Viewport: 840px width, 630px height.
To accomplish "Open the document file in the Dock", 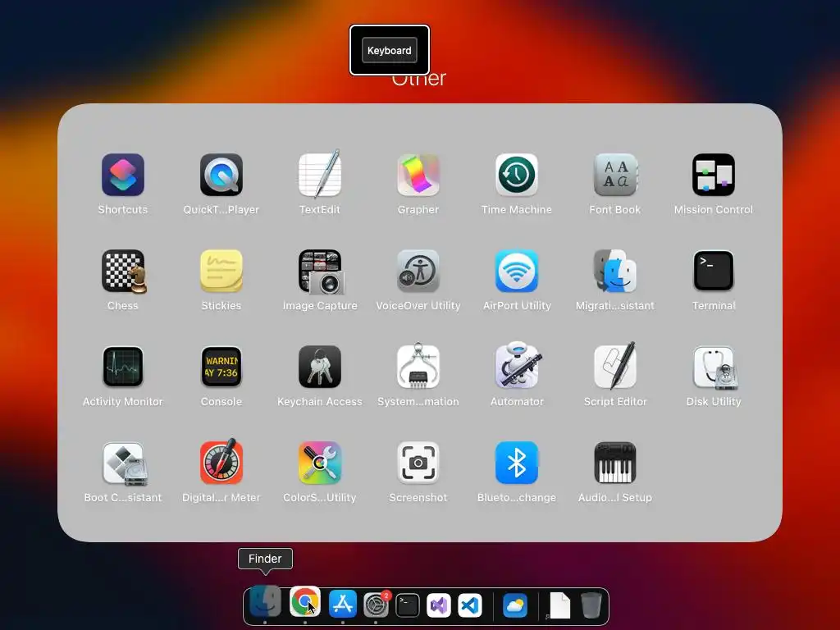I will (x=559, y=606).
